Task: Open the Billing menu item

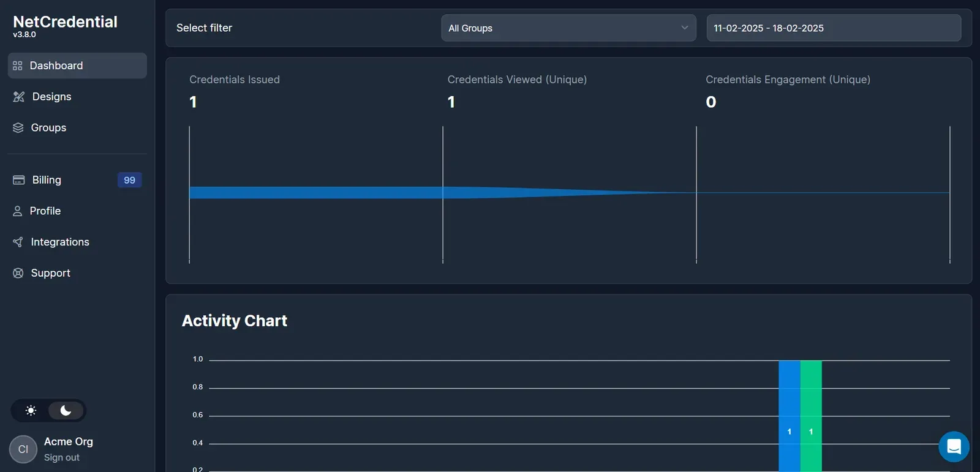Action: click(77, 180)
